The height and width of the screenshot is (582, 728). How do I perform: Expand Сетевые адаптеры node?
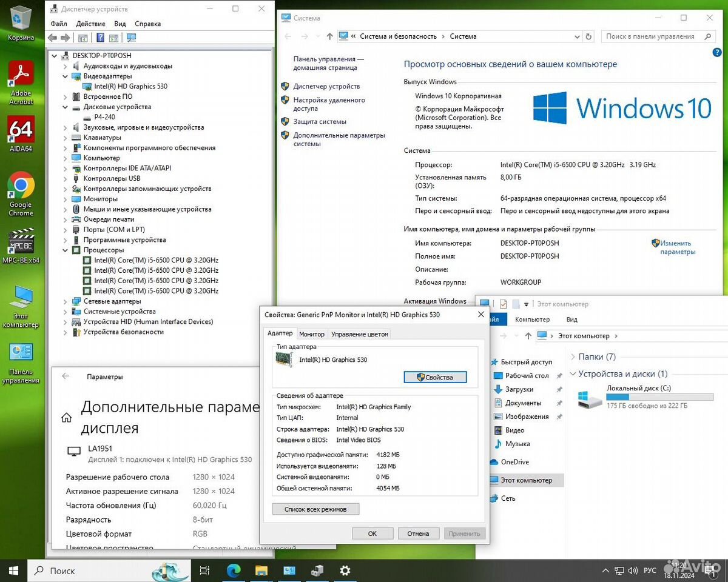tap(66, 301)
